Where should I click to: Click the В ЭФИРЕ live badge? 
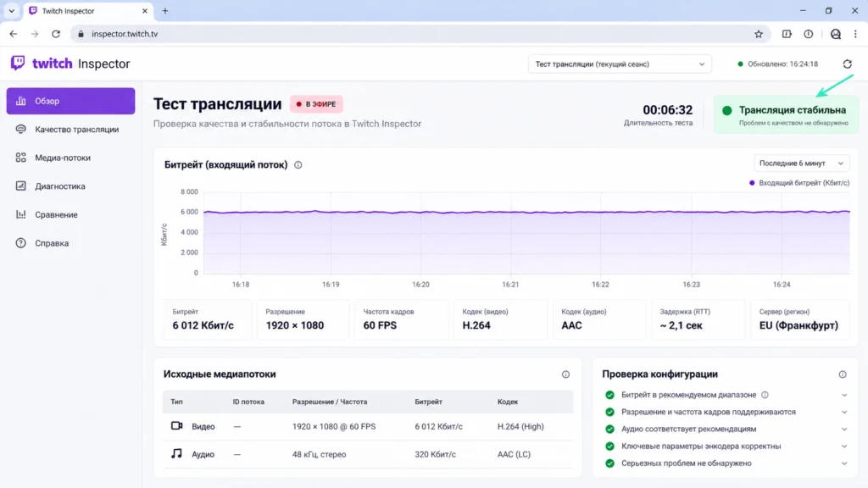(x=316, y=104)
